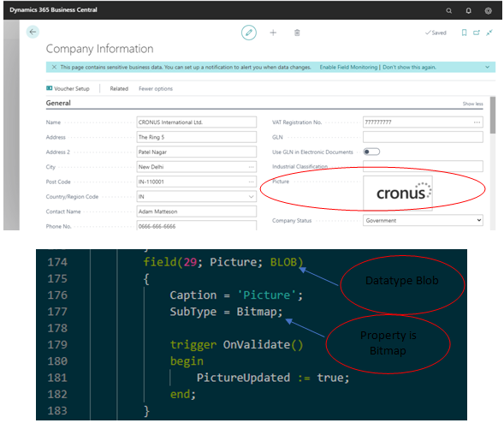Image resolution: width=504 pixels, height=423 pixels.
Task: Expand notification bar chevron
Action: (x=487, y=67)
